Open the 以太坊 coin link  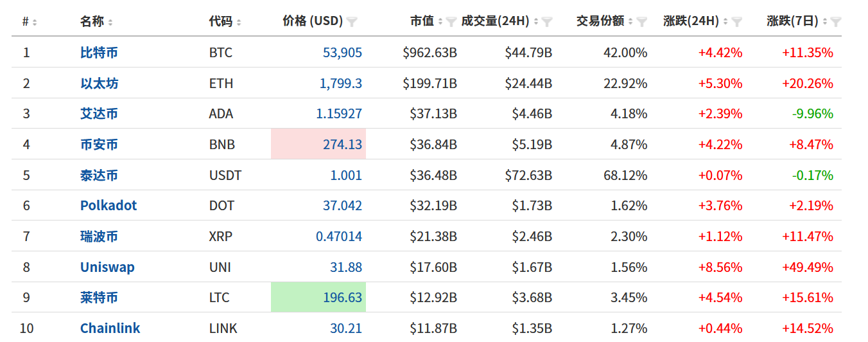[99, 84]
